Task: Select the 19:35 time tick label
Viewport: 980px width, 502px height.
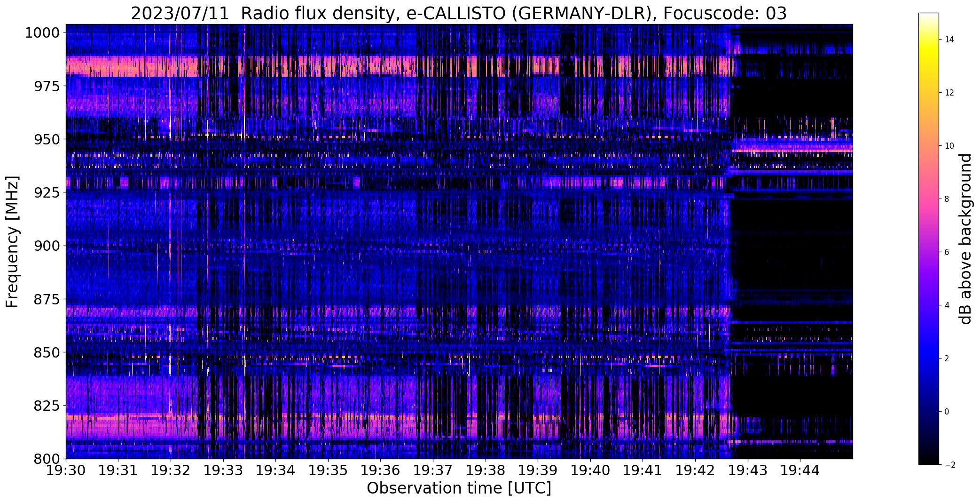Action: [x=328, y=470]
